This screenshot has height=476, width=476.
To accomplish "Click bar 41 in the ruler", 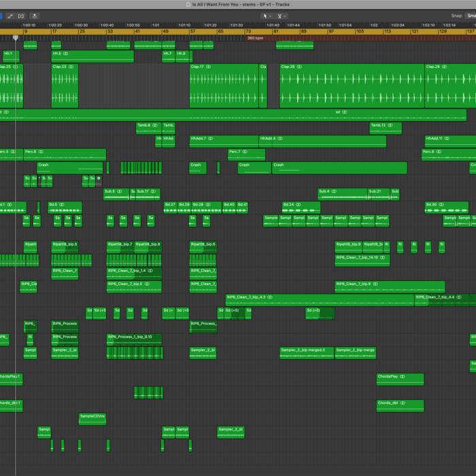I will (x=137, y=31).
